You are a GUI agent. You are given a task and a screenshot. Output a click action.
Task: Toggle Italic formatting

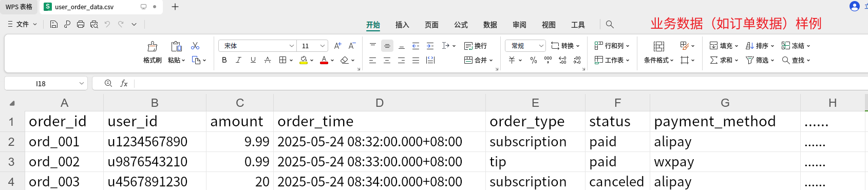click(x=239, y=60)
